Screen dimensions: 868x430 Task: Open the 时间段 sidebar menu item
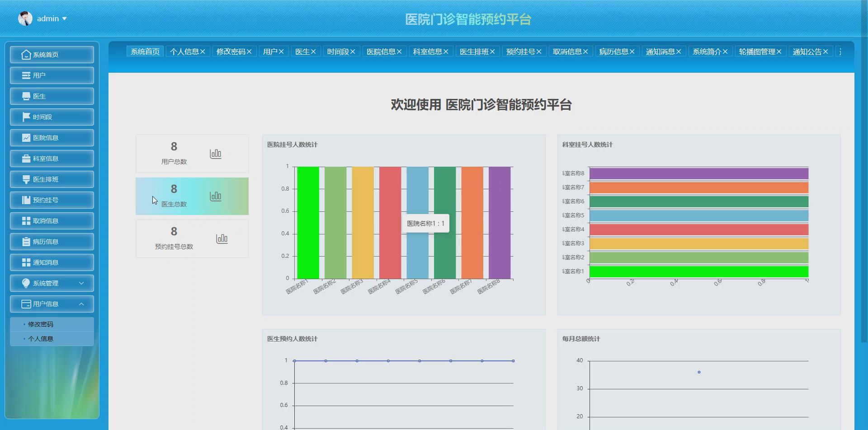(52, 117)
